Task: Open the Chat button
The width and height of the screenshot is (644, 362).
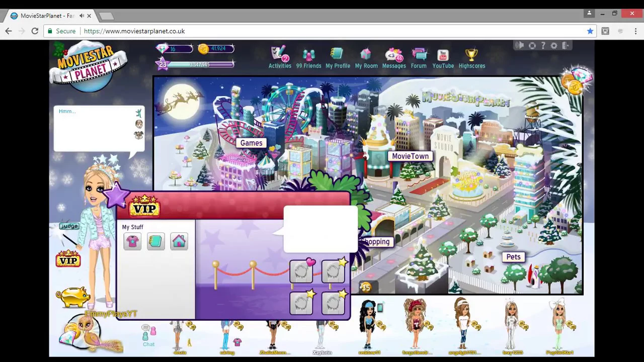Action: [148, 336]
